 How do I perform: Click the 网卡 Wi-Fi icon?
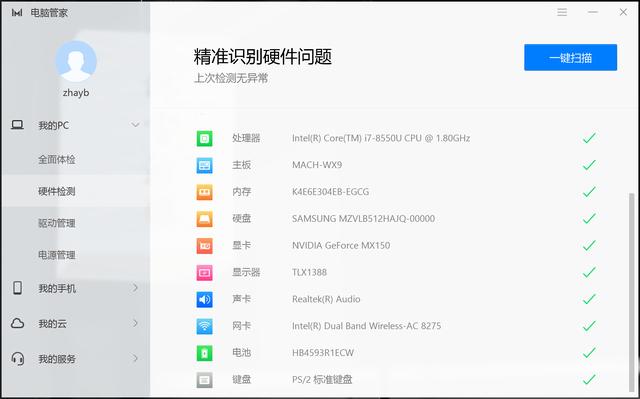pos(204,326)
